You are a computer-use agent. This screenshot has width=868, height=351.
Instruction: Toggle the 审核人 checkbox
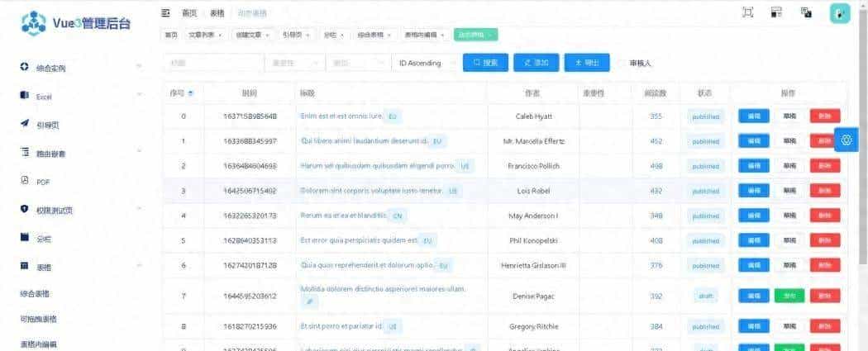point(622,63)
